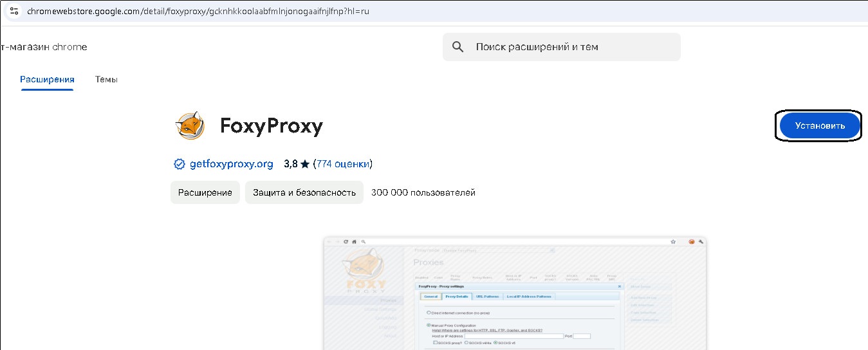This screenshot has height=350, width=868.
Task: Switch to the Темы tab
Action: [106, 80]
